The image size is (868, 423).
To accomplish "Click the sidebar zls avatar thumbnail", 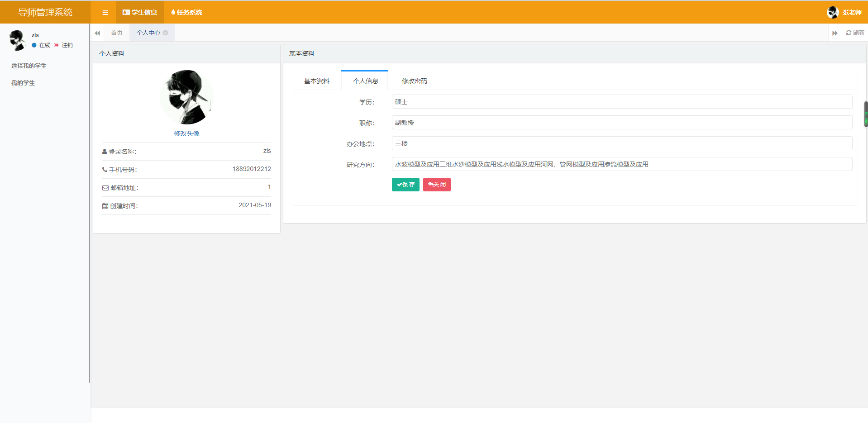I will [18, 40].
